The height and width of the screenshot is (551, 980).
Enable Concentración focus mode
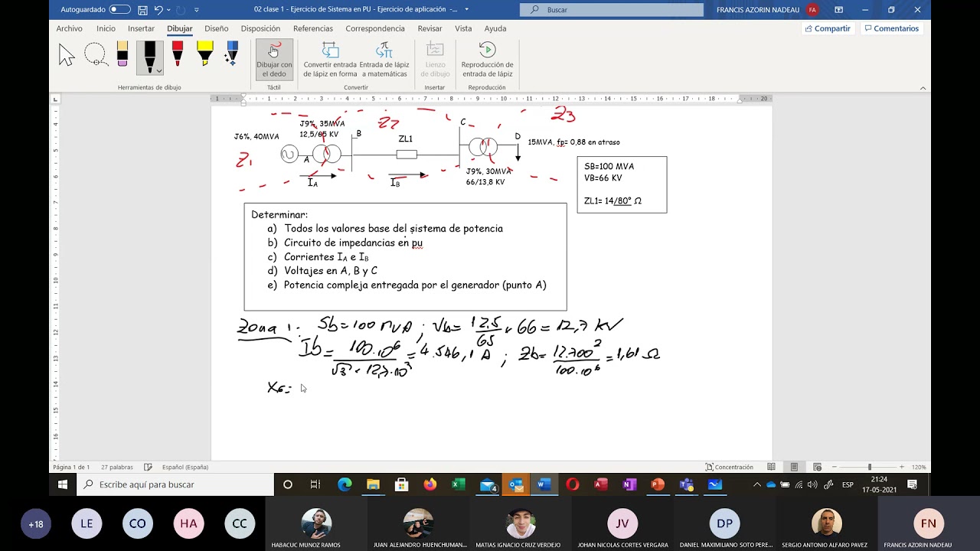(x=730, y=467)
